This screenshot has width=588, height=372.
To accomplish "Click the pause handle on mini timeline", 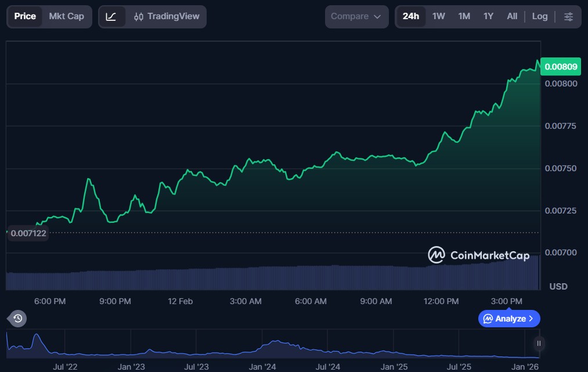I will click(x=539, y=344).
